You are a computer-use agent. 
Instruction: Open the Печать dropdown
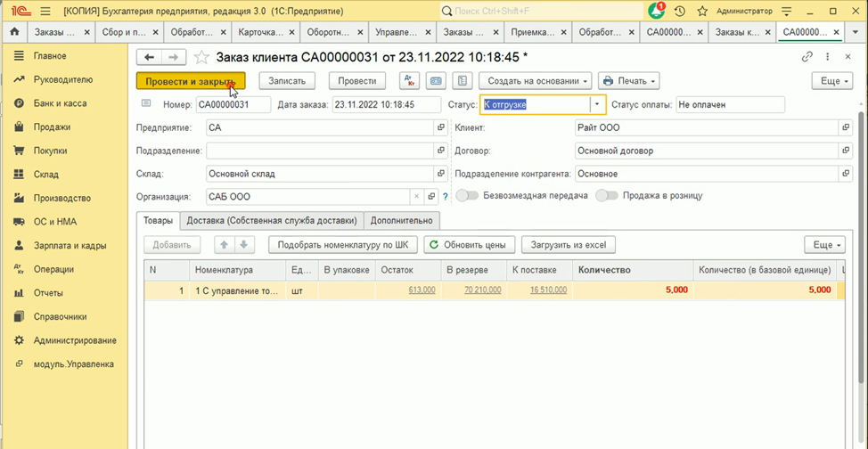point(629,81)
